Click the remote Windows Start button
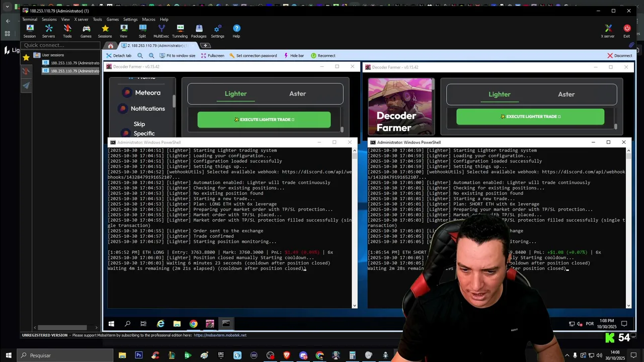The height and width of the screenshot is (362, 644). (x=111, y=324)
